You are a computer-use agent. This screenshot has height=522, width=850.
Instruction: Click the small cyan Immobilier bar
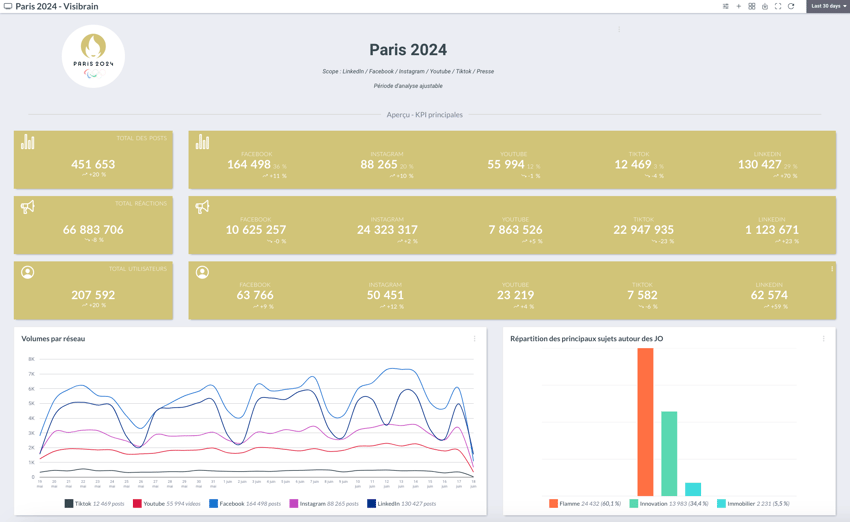pyautogui.click(x=693, y=489)
